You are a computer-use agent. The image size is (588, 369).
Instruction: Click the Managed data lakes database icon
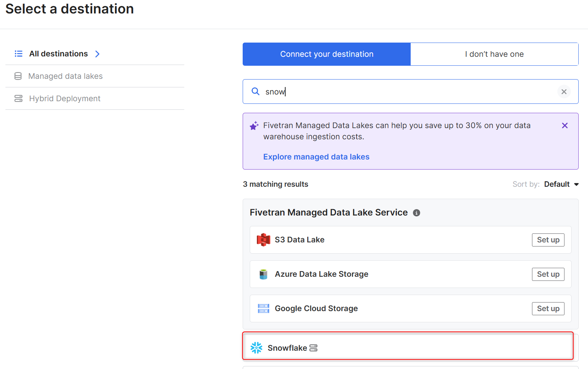click(x=18, y=76)
